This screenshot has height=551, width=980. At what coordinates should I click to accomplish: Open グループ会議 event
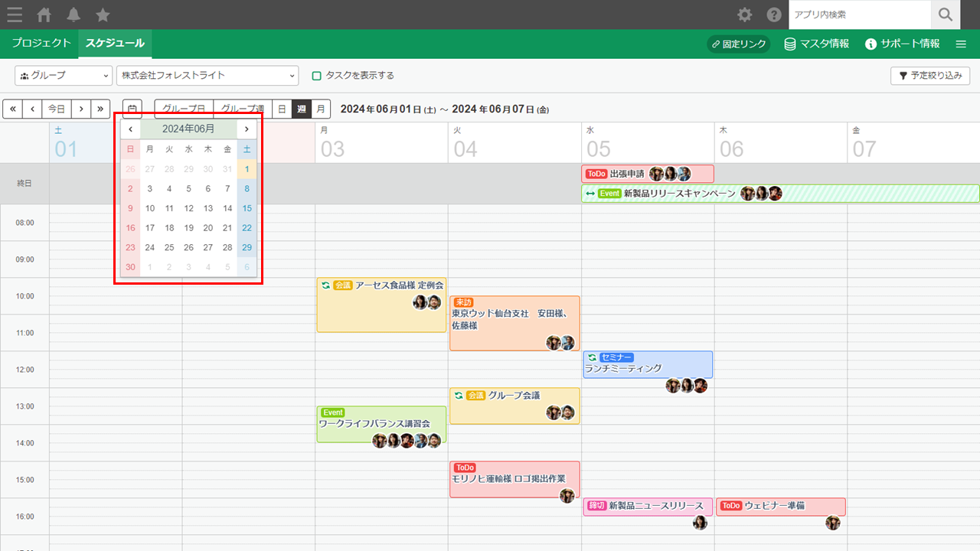(x=514, y=406)
